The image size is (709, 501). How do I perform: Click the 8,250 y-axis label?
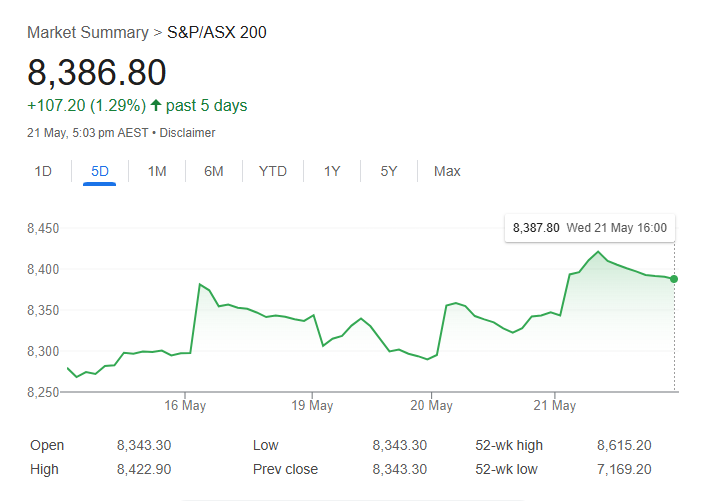click(x=43, y=392)
